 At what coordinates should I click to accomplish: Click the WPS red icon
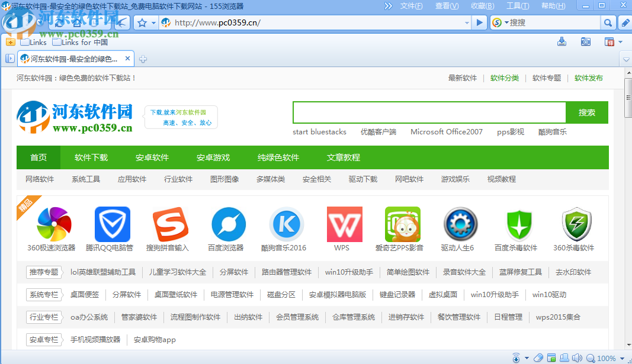click(x=345, y=224)
